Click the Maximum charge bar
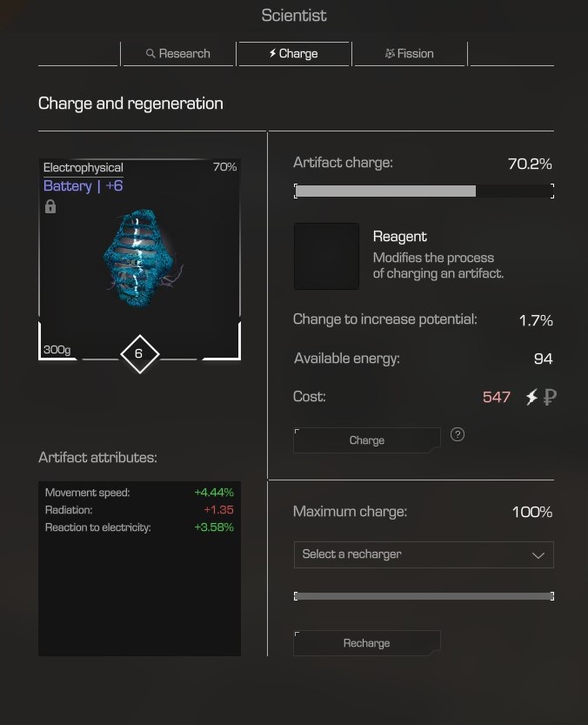 (x=424, y=596)
